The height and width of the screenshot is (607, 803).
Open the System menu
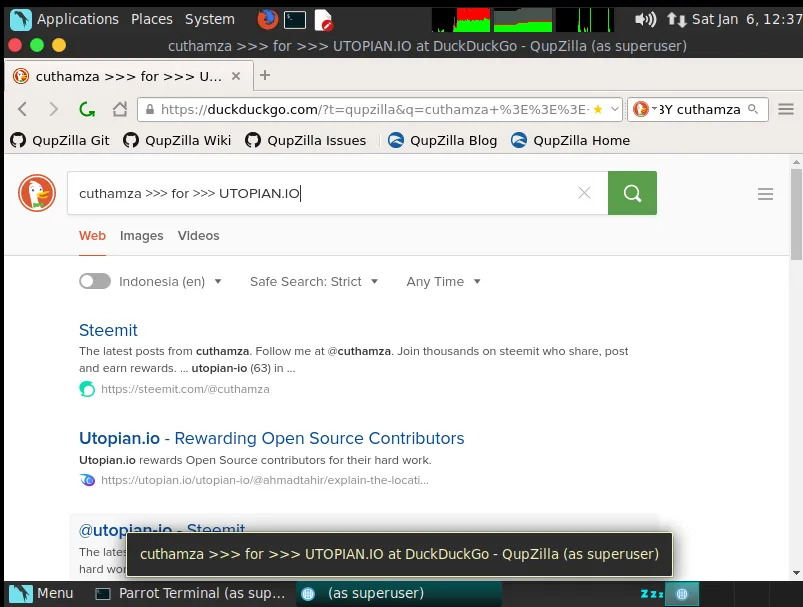pos(209,19)
